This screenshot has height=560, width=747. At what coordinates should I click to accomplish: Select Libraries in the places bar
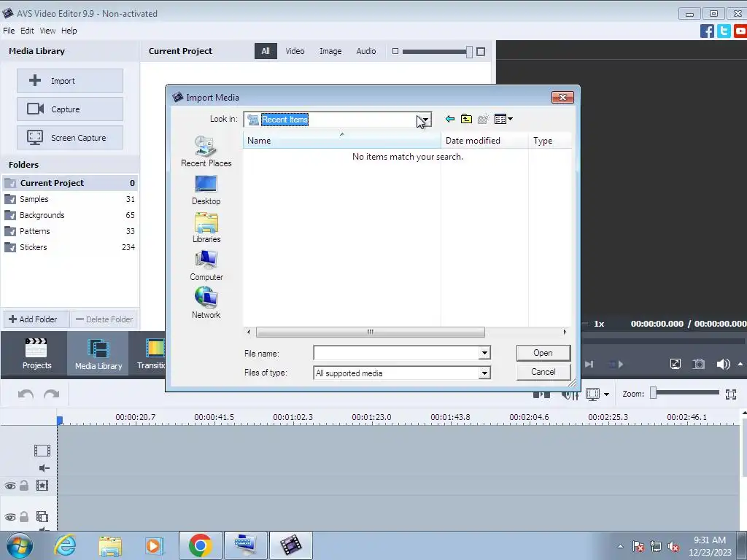[x=206, y=227]
